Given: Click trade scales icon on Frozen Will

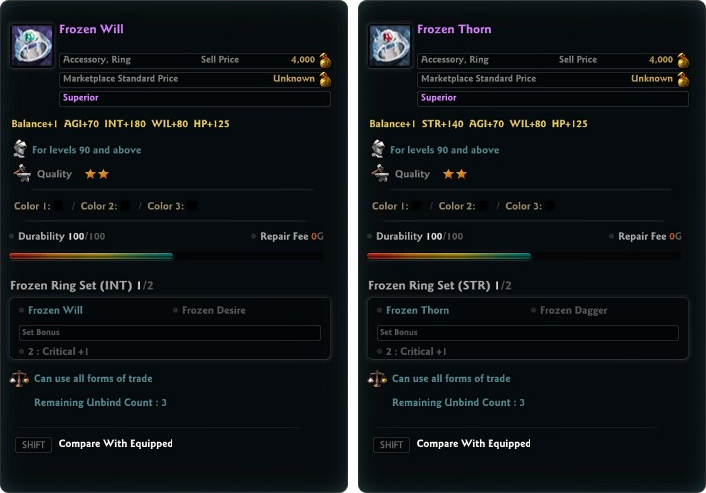Looking at the screenshot, I should [x=19, y=379].
